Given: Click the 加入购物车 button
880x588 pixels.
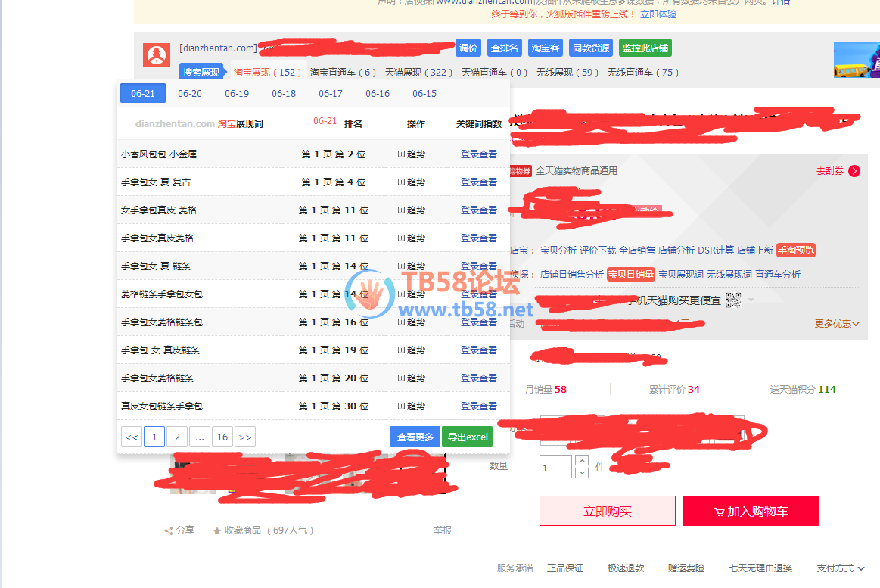Looking at the screenshot, I should (751, 511).
